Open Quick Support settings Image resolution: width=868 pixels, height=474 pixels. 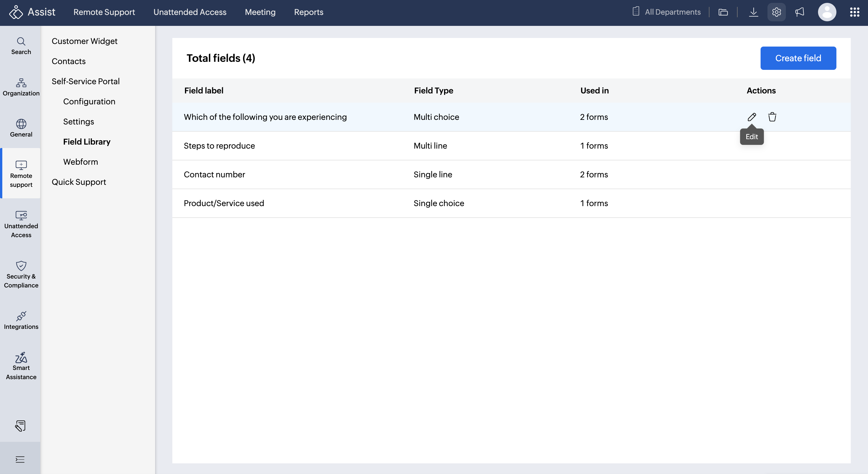(x=79, y=182)
